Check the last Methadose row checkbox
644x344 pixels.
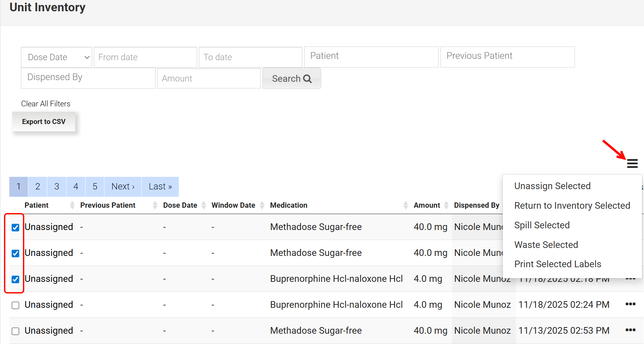coord(15,331)
